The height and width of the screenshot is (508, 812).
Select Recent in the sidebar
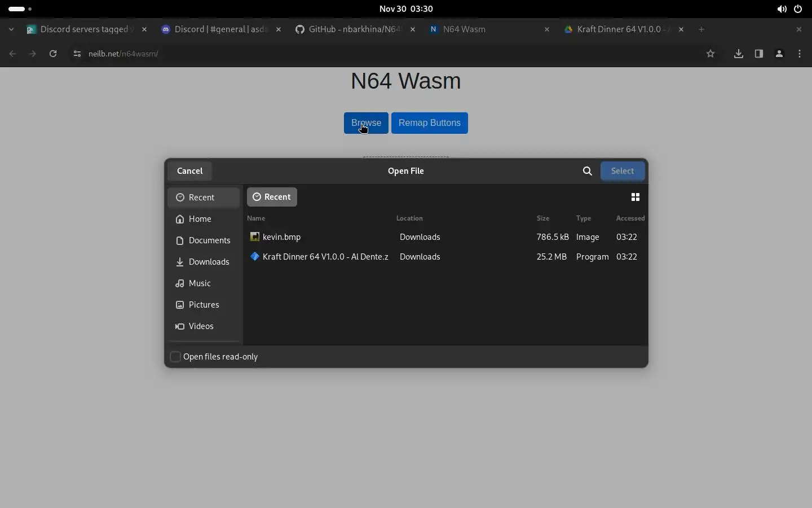pos(204,198)
